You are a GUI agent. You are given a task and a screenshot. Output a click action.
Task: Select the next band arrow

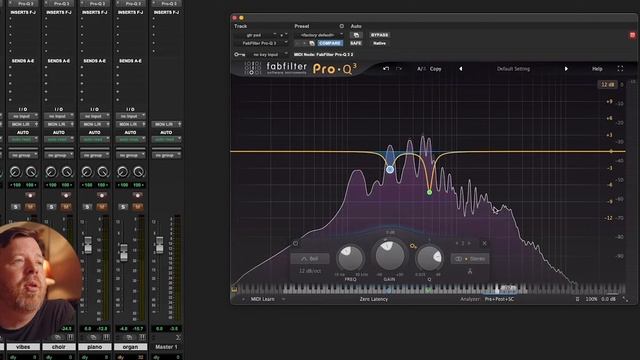[469, 243]
